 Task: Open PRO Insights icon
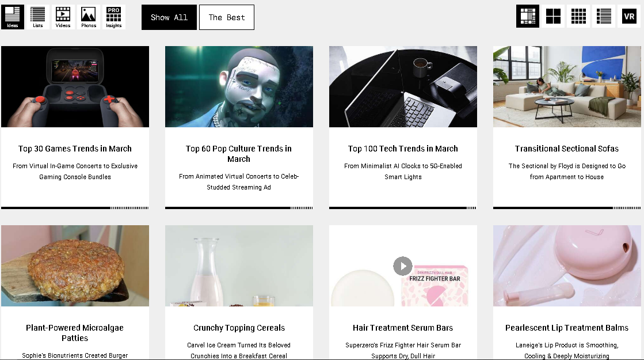tap(114, 17)
